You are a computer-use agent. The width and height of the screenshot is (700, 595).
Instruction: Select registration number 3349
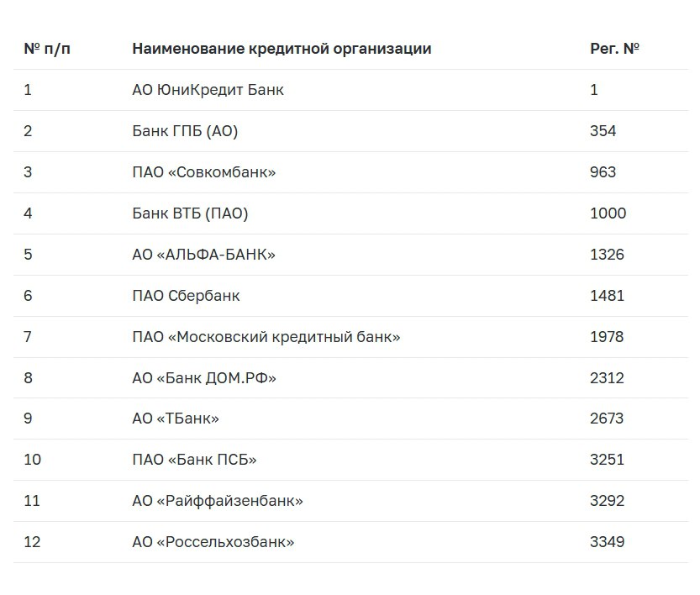[607, 542]
